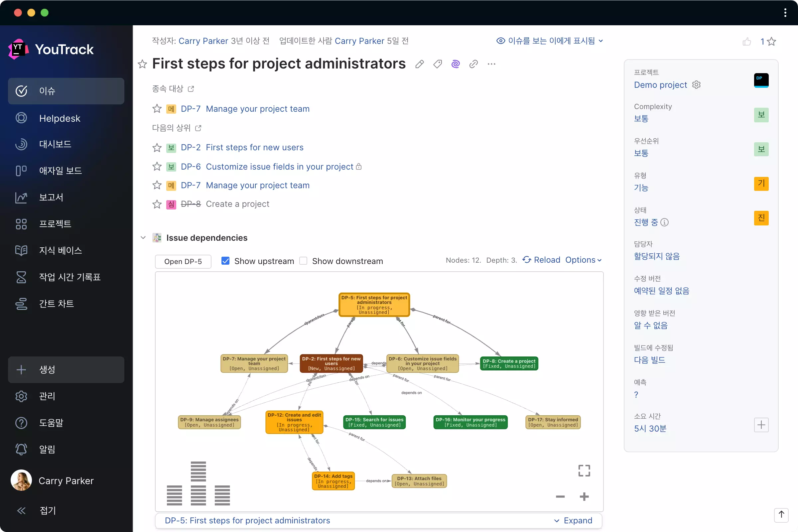Collapse the Issue dependencies section
This screenshot has height=532, width=798.
click(x=143, y=237)
